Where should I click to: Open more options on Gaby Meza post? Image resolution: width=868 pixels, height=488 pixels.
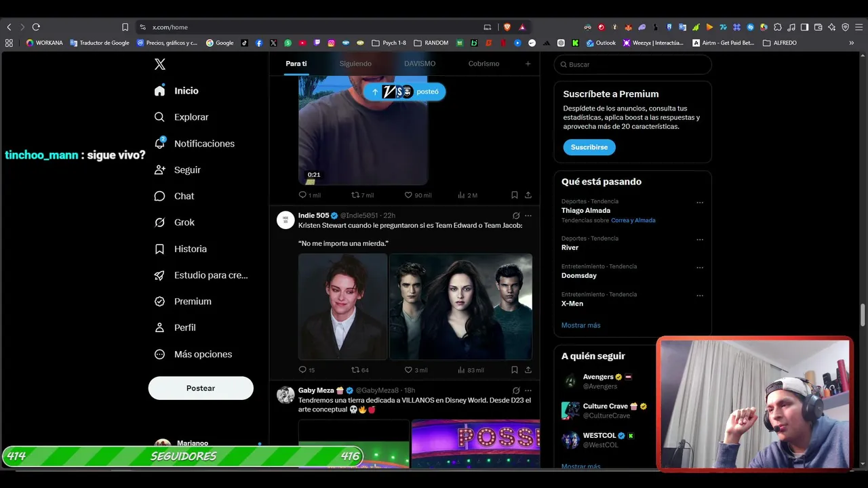coord(528,390)
